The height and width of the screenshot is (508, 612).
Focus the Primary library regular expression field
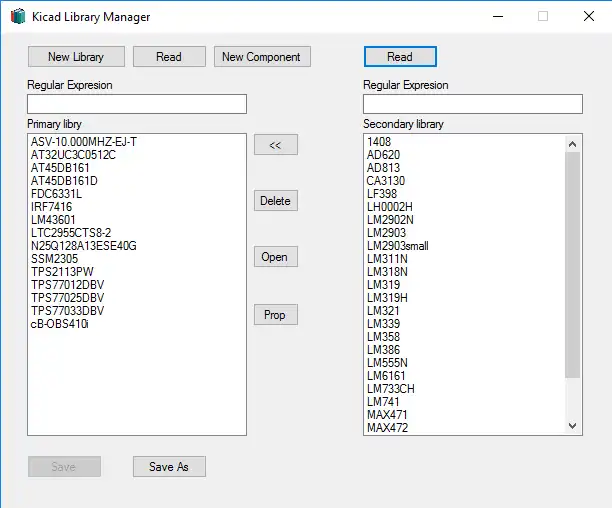[137, 104]
